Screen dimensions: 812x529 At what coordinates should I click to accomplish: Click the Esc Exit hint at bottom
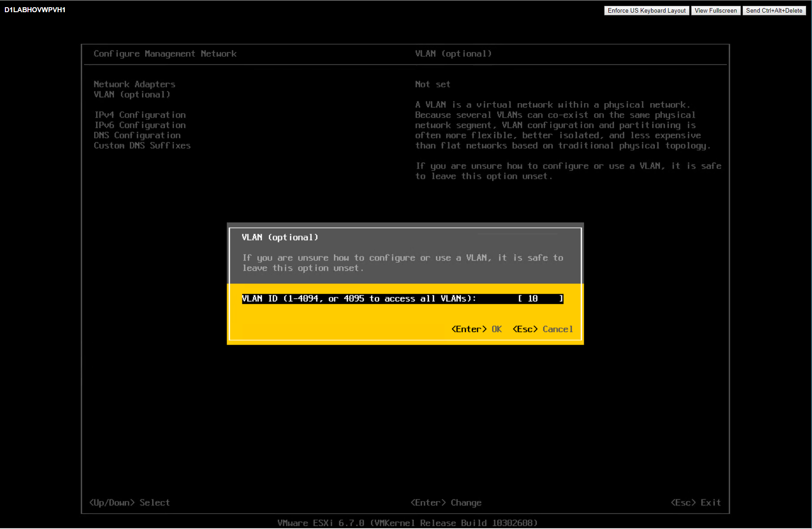695,502
